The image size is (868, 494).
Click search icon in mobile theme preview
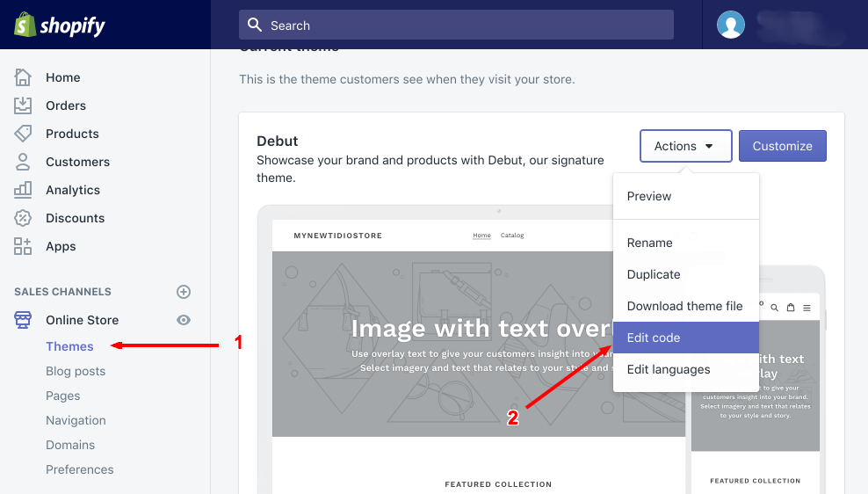pos(775,308)
